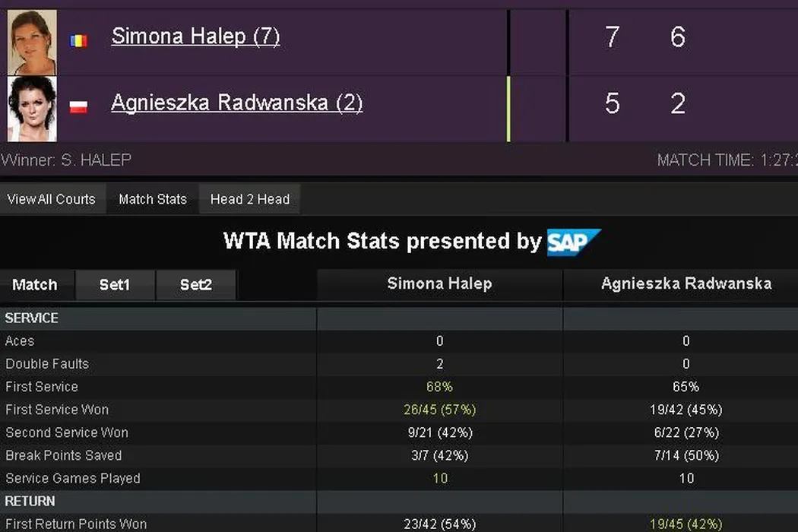Image resolution: width=798 pixels, height=532 pixels.
Task: Click Radwanska's second set score 2
Action: [678, 103]
